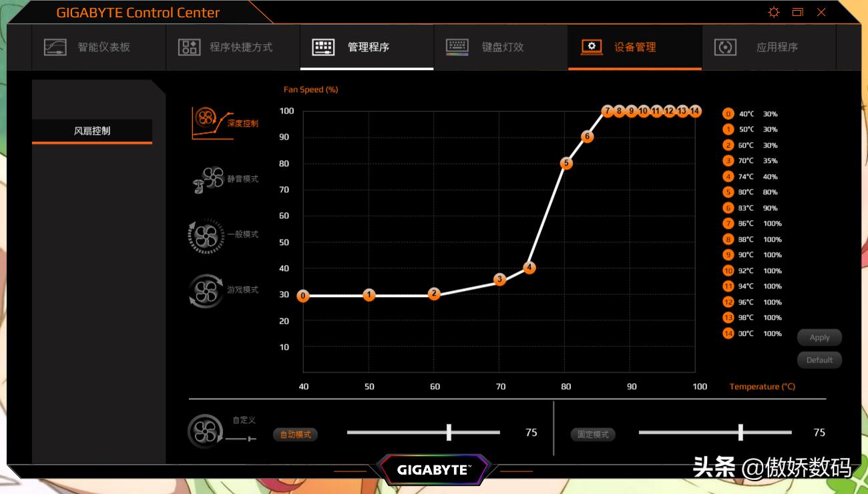Click legend row "86°C 100%"
Image resolution: width=868 pixels, height=494 pixels.
coord(752,224)
